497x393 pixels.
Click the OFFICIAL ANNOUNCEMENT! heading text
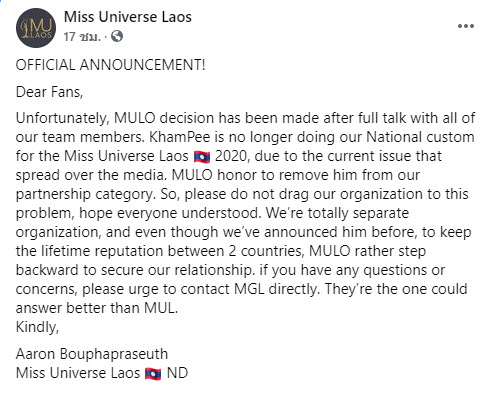[x=110, y=65]
